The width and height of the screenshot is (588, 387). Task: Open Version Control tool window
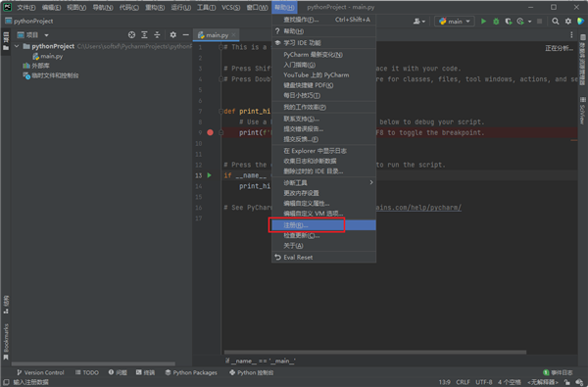[40, 372]
